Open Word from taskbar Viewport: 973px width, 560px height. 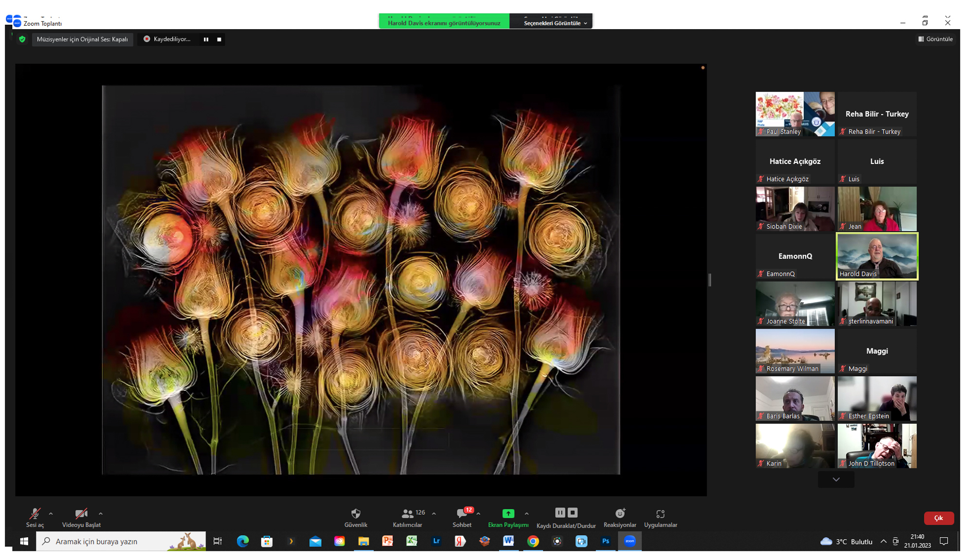point(508,541)
